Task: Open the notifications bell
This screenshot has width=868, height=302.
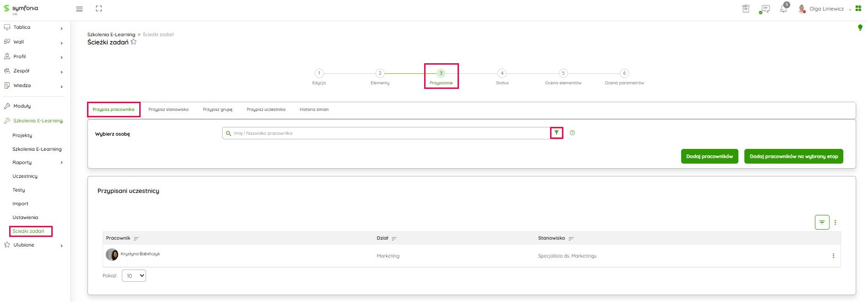Action: [783, 9]
